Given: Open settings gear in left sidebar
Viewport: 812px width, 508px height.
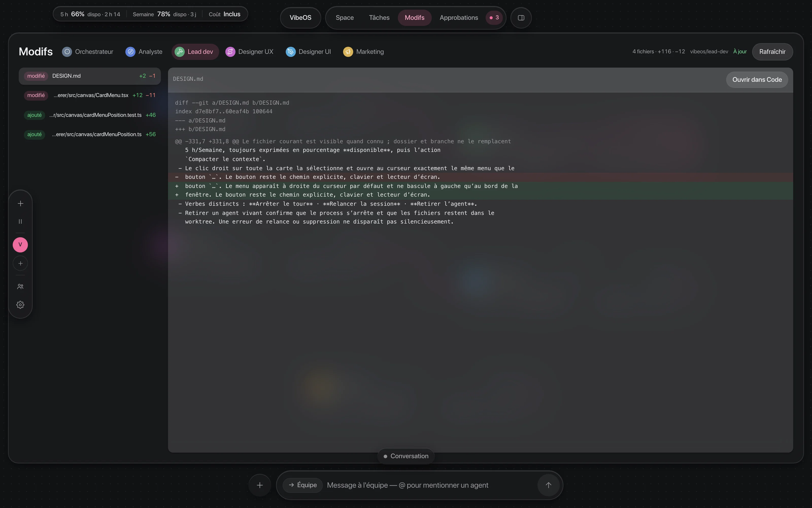Looking at the screenshot, I should click(x=21, y=305).
